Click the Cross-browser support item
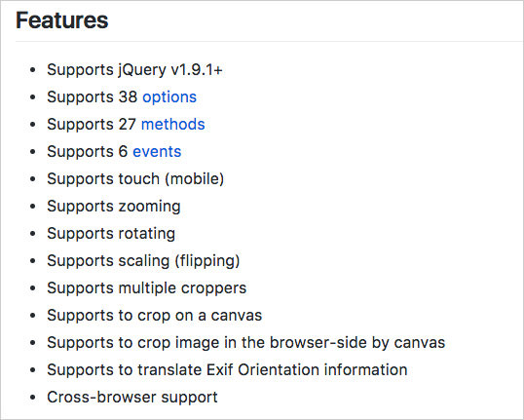Viewport: 524px width, 420px height. [x=132, y=398]
